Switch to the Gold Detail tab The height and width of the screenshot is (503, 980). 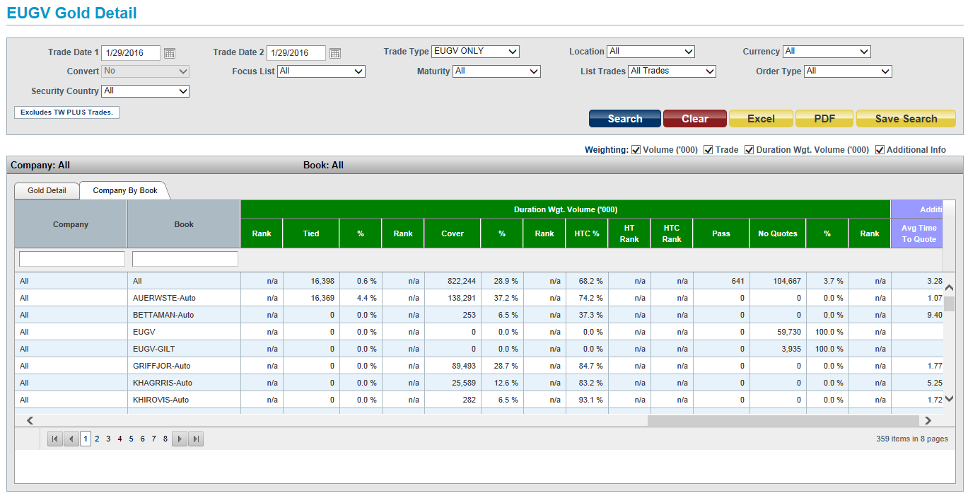pos(47,190)
